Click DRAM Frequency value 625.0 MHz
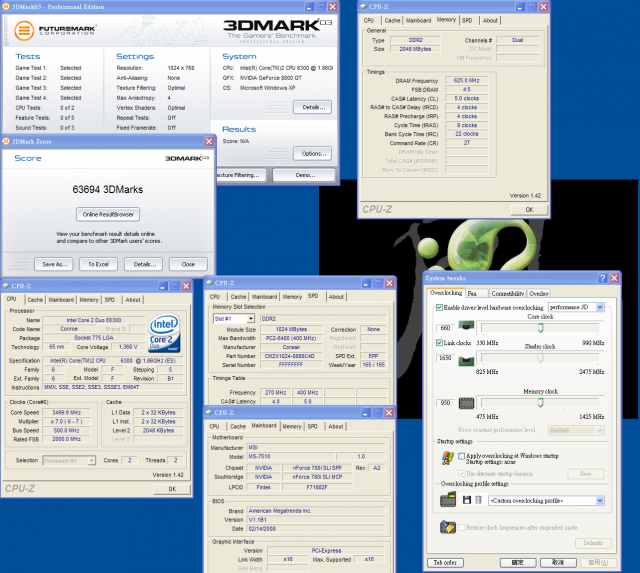Screen dimensions: 640x573 (467, 81)
